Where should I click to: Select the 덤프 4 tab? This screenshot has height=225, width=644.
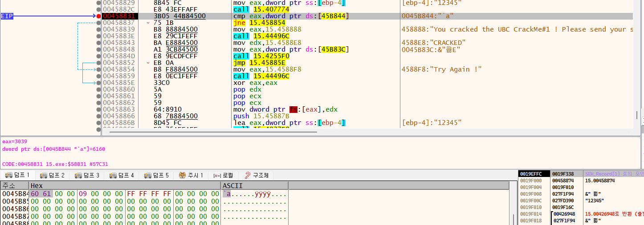click(x=122, y=175)
